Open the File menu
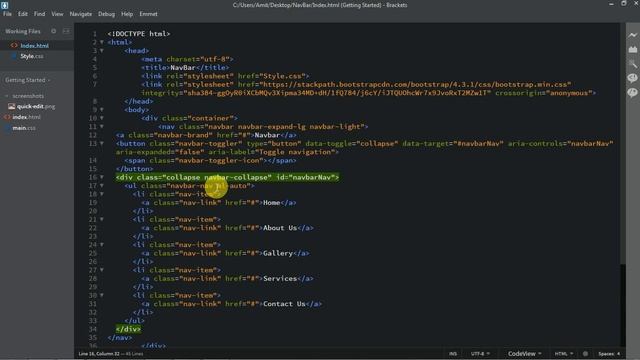This screenshot has width=640, height=360. coord(7,14)
